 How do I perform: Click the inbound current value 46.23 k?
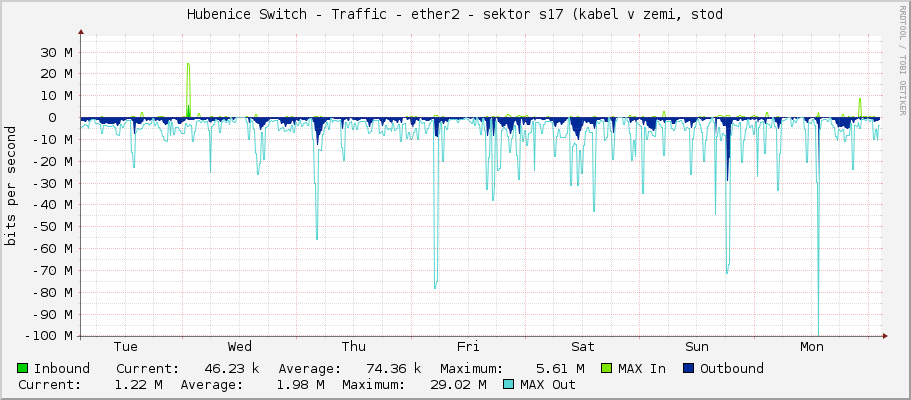[232, 368]
